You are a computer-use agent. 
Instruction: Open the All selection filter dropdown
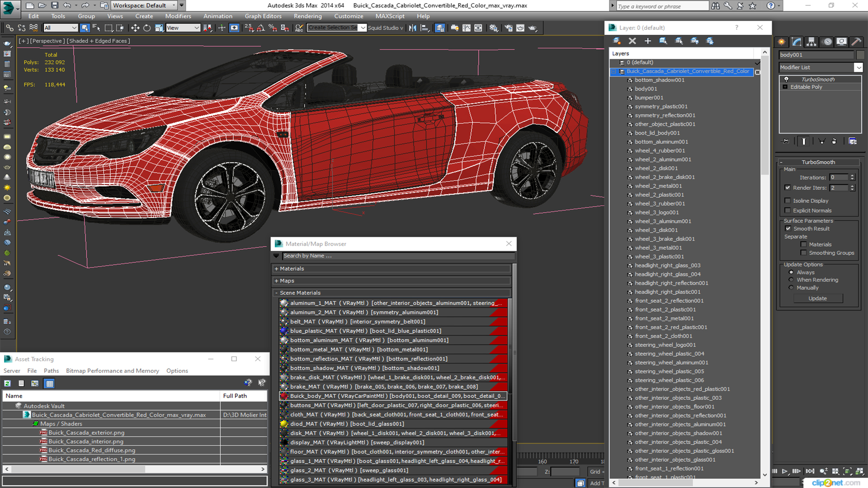[61, 28]
